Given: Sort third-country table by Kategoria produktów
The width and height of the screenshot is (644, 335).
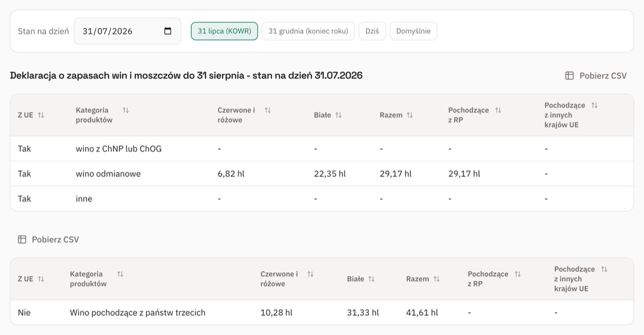Looking at the screenshot, I should pyautogui.click(x=120, y=274).
